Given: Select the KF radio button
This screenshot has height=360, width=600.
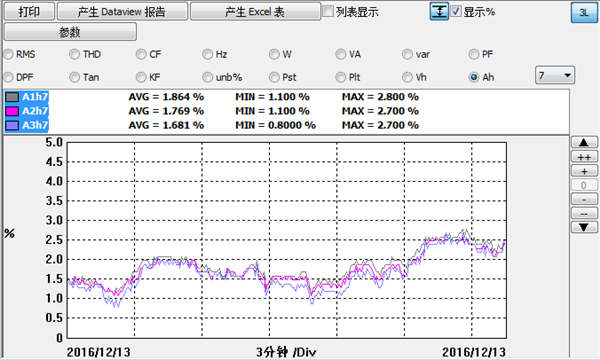Looking at the screenshot, I should (141, 77).
